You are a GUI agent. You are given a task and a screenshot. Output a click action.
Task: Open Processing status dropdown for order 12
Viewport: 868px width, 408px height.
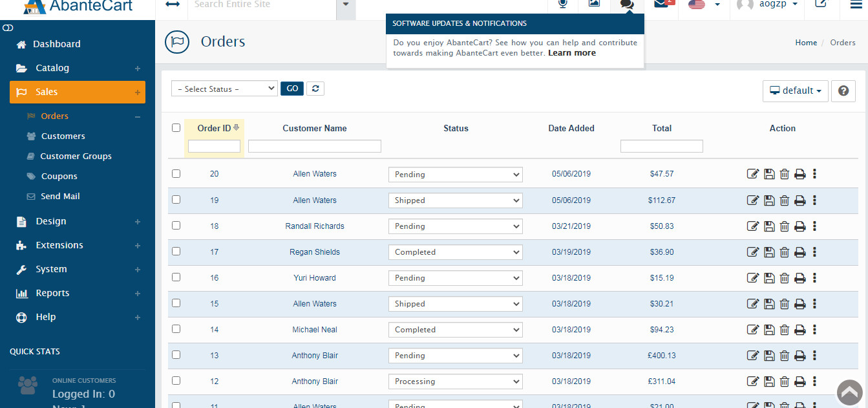coord(455,381)
